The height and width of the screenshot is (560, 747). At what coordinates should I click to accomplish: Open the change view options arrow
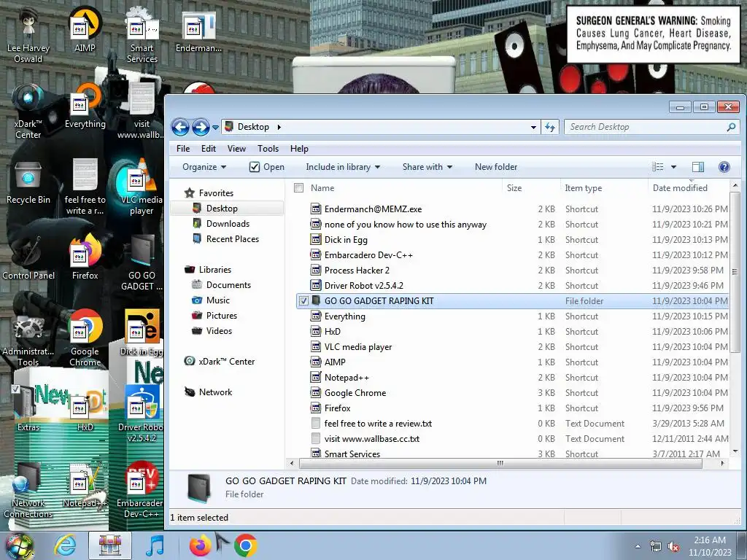(x=673, y=167)
